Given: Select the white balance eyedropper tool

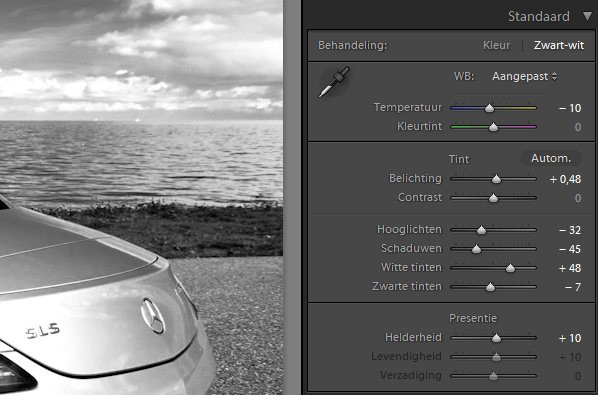Looking at the screenshot, I should 334,82.
